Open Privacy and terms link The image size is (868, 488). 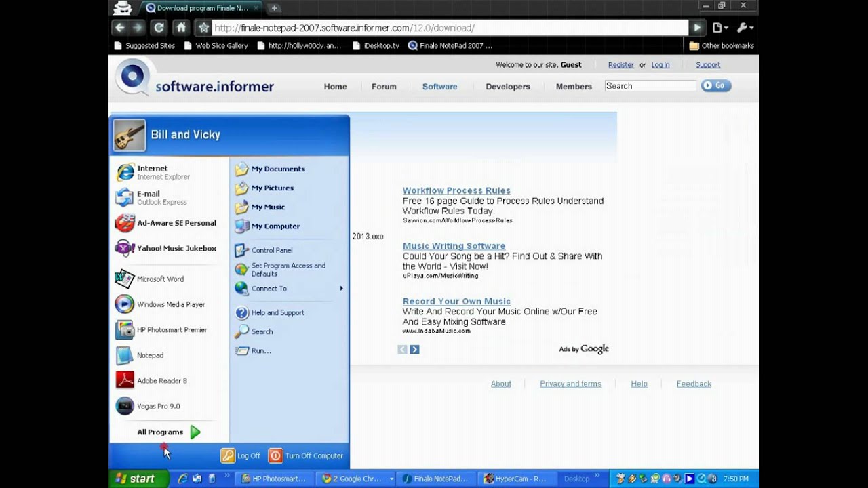[x=570, y=384]
